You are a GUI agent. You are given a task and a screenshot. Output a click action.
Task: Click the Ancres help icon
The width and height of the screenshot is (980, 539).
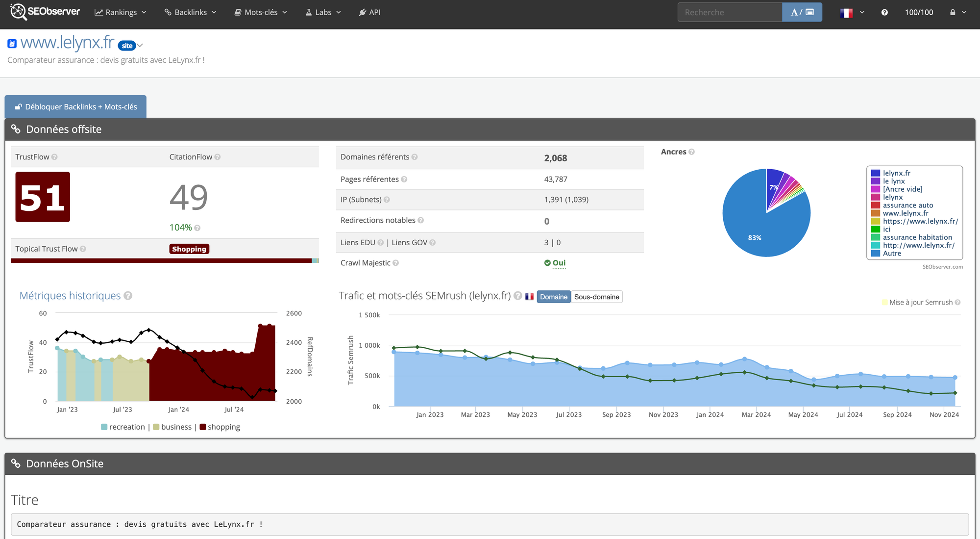(x=691, y=152)
